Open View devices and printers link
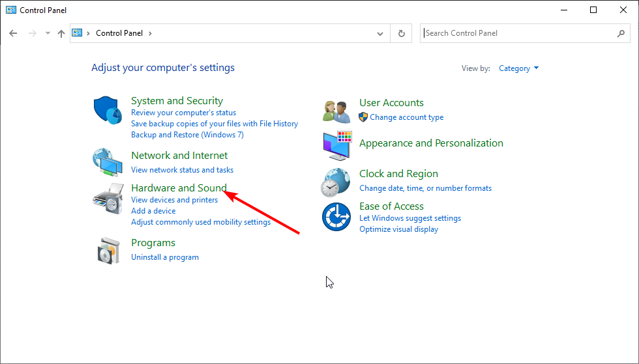 tap(174, 200)
